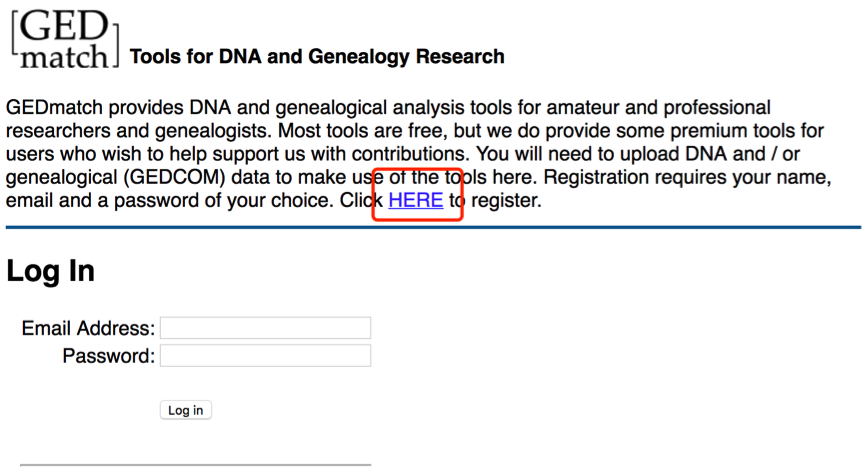
Task: Focus the Email Address input field
Action: coord(265,328)
